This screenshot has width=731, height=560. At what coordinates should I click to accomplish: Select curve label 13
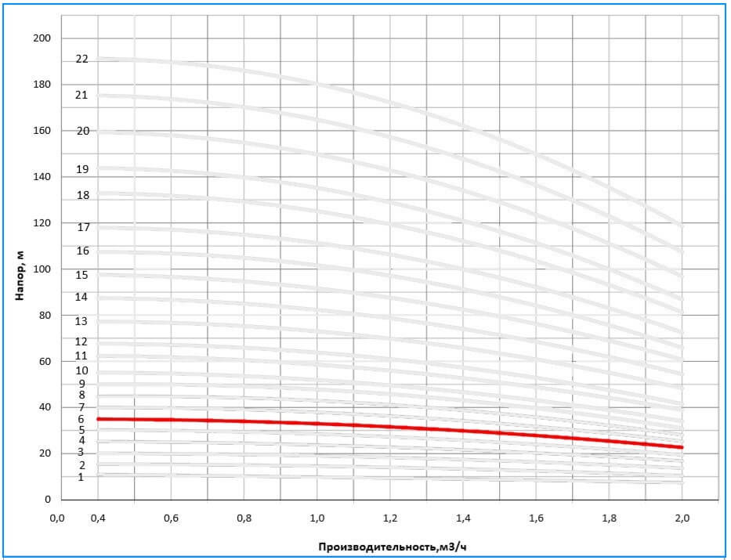pos(81,321)
